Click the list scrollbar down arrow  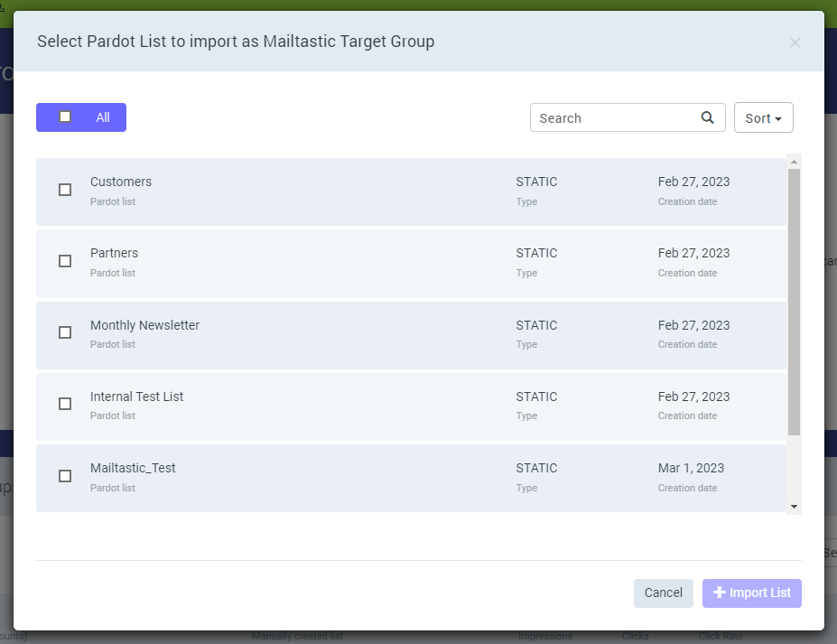(x=794, y=506)
